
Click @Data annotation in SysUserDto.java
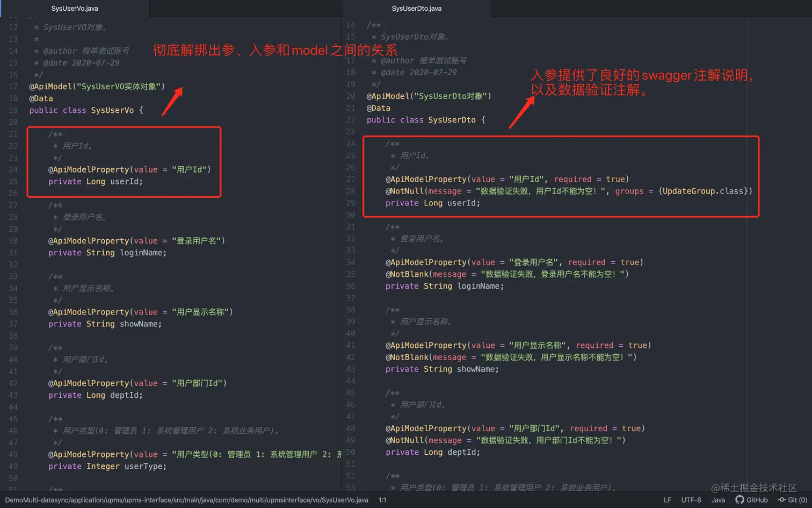(379, 108)
